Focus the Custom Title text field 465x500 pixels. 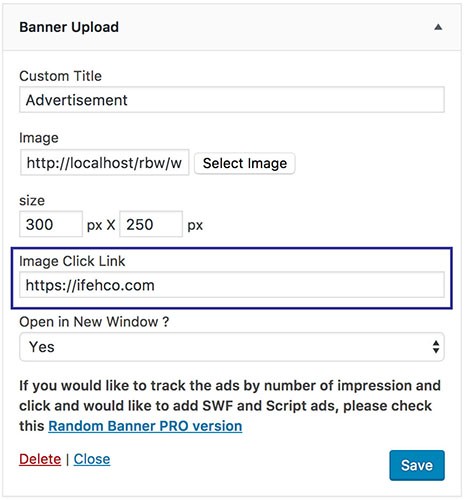[x=232, y=100]
